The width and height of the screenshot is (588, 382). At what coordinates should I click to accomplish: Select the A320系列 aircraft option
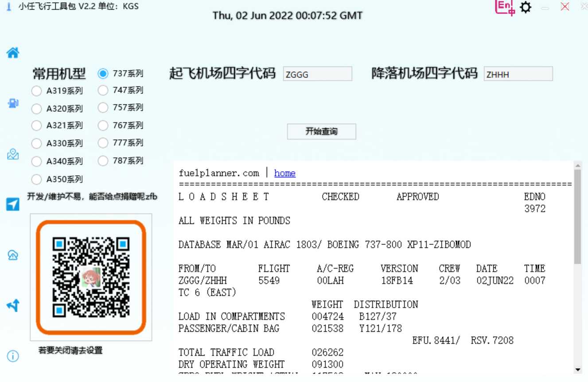coord(57,109)
